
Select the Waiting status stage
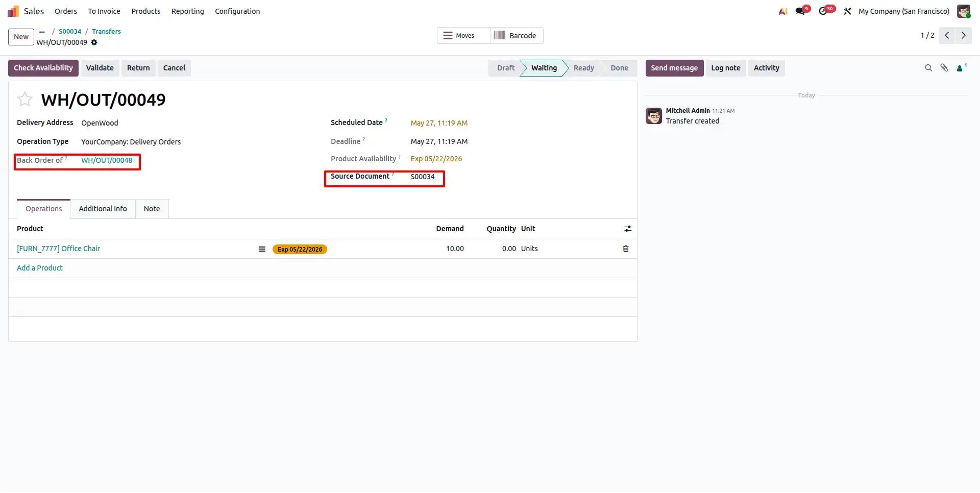click(x=544, y=68)
